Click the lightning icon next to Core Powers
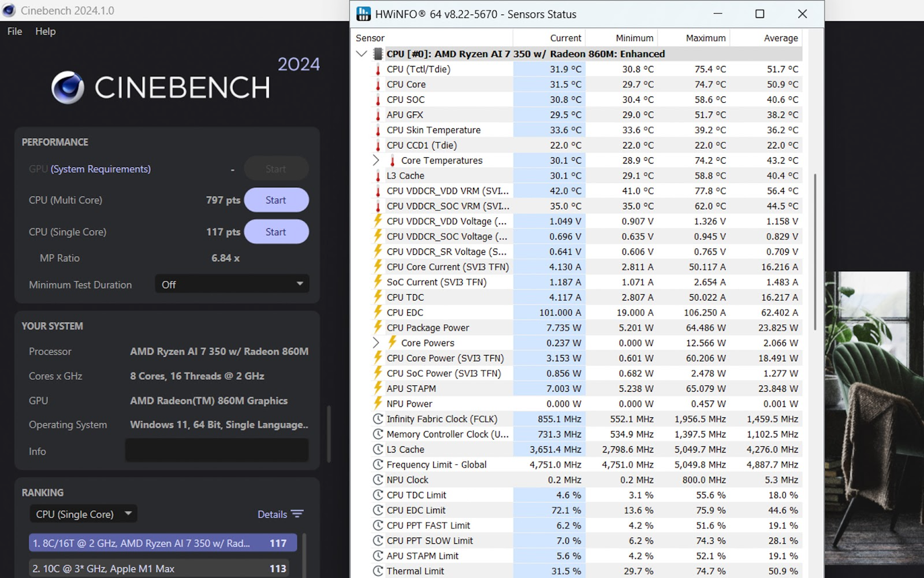Screen dimensions: 924x578 [x=393, y=342]
